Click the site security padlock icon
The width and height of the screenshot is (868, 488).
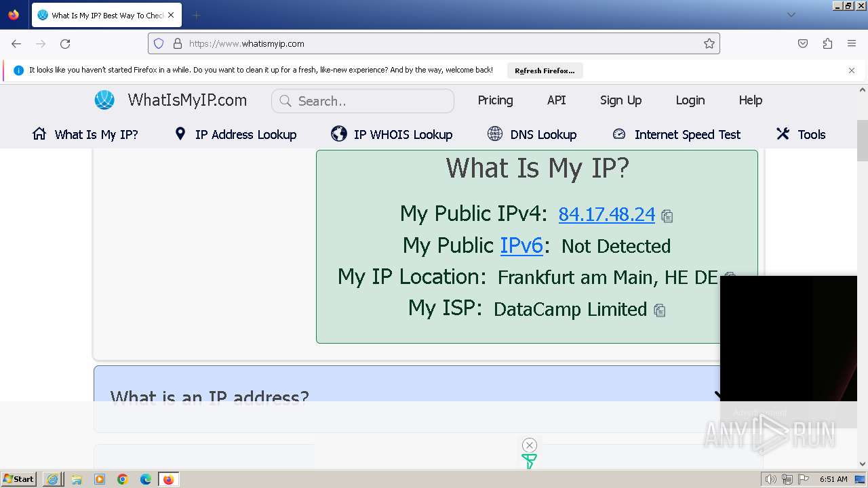click(x=178, y=43)
